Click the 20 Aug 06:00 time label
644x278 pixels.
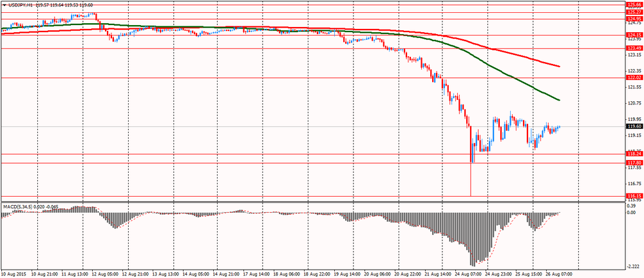377,273
